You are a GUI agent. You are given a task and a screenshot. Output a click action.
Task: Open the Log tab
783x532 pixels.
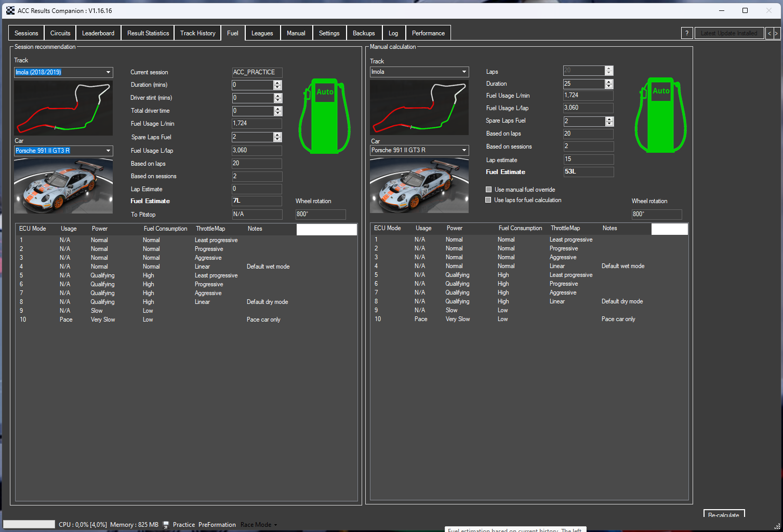pyautogui.click(x=393, y=33)
